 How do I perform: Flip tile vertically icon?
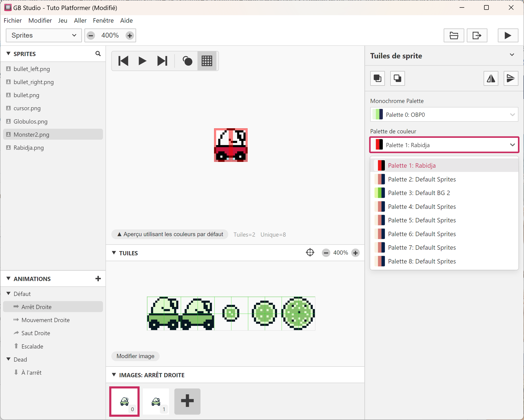point(510,78)
